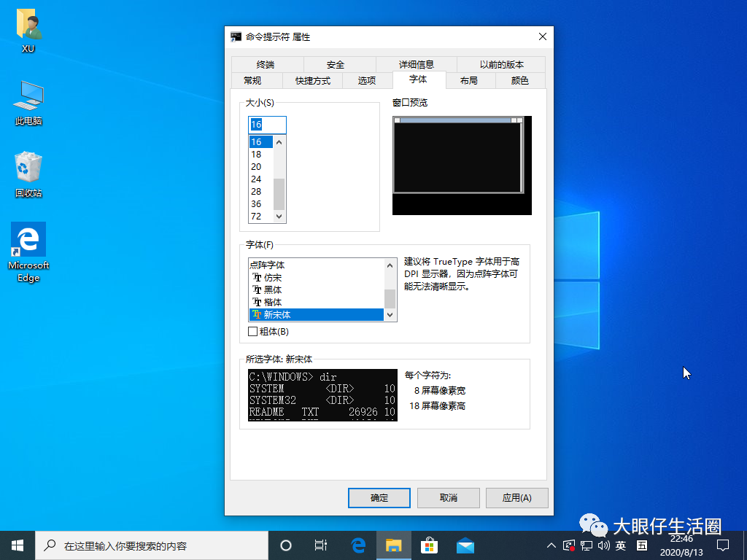The height and width of the screenshot is (560, 747).
Task: Click the font size input field
Action: [267, 125]
